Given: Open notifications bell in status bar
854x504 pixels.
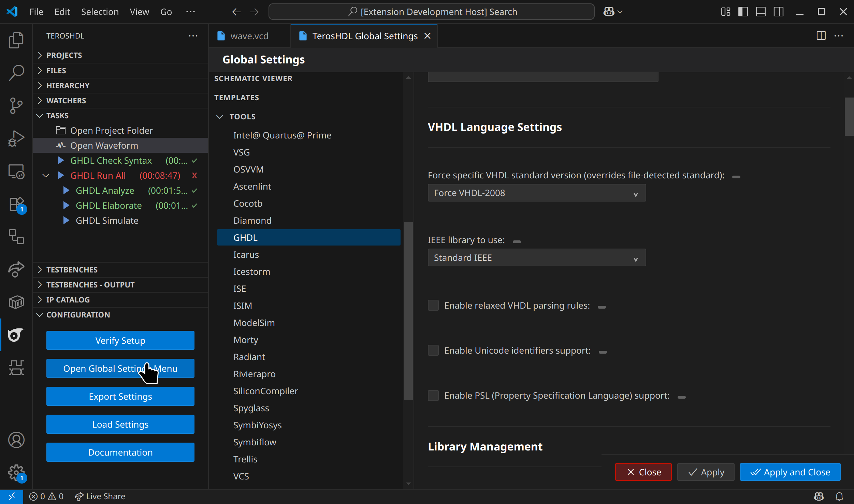Looking at the screenshot, I should (x=839, y=496).
